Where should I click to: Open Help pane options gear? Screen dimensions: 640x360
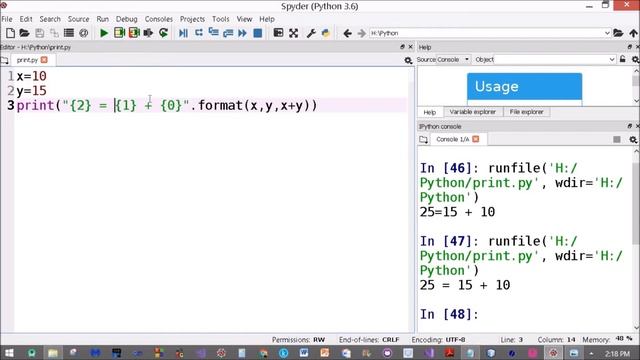(635, 60)
